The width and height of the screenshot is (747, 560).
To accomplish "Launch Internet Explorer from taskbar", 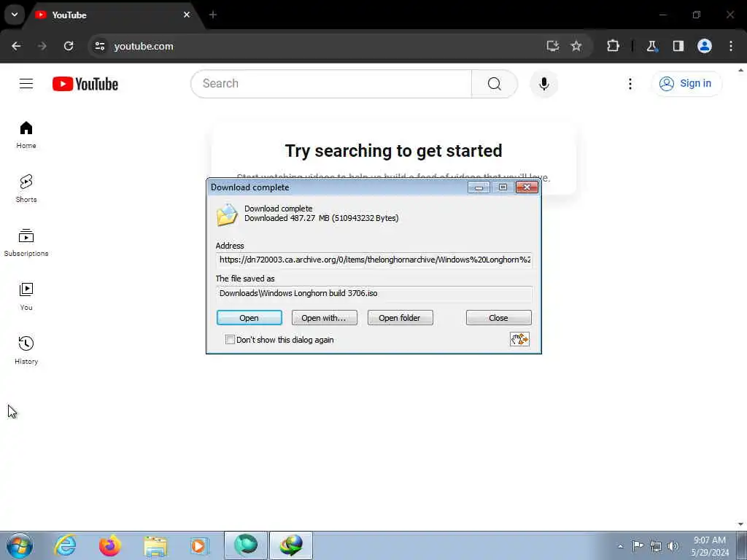I will tap(65, 545).
